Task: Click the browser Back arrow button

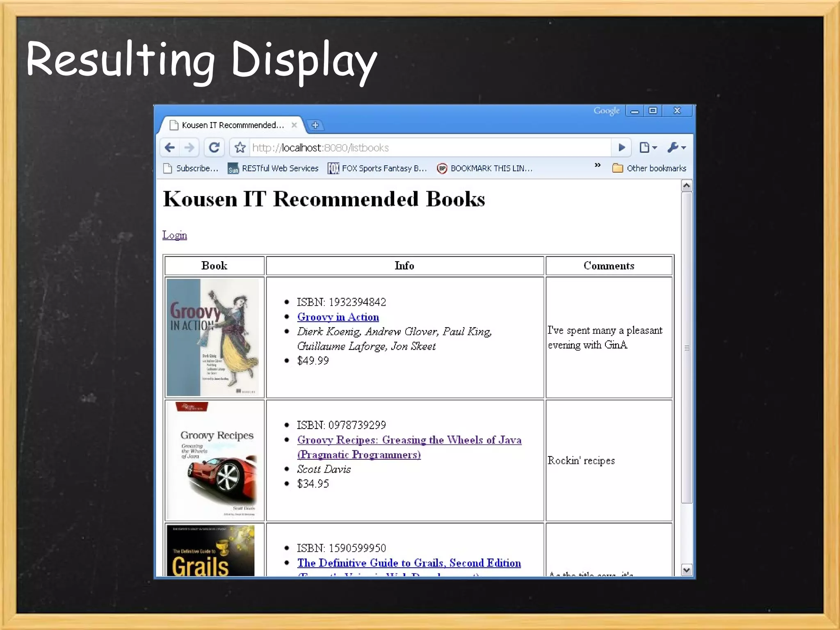Action: point(170,147)
